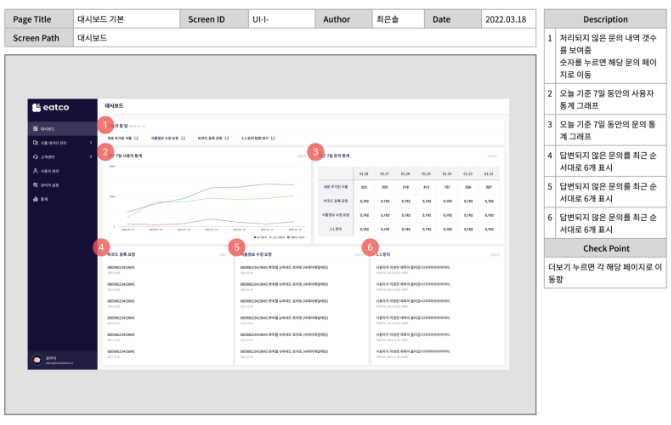The width and height of the screenshot is (671, 425).
Task: Click the Check Point header cell
Action: pos(605,248)
